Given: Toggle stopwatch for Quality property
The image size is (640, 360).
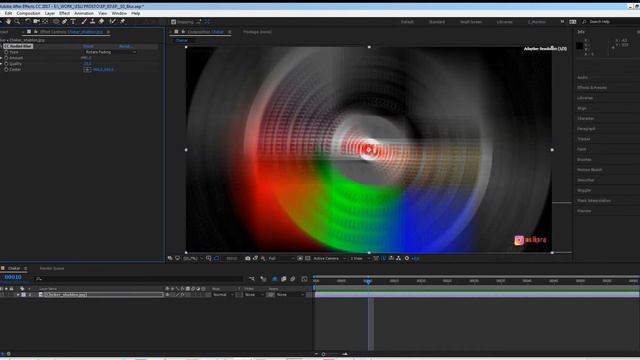Looking at the screenshot, I should tap(6, 64).
